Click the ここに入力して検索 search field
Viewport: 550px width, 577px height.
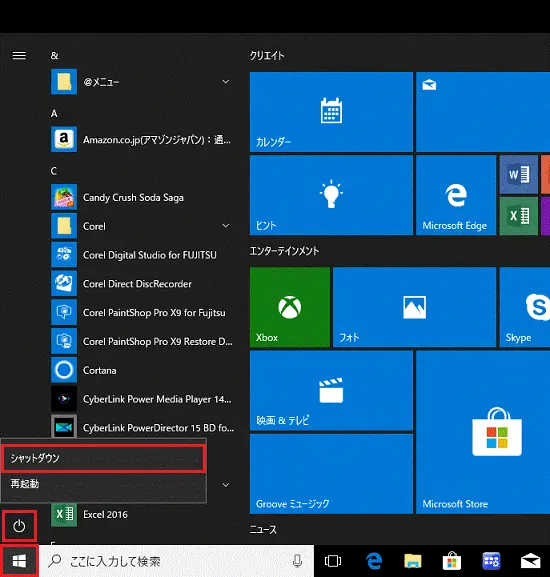tap(177, 561)
